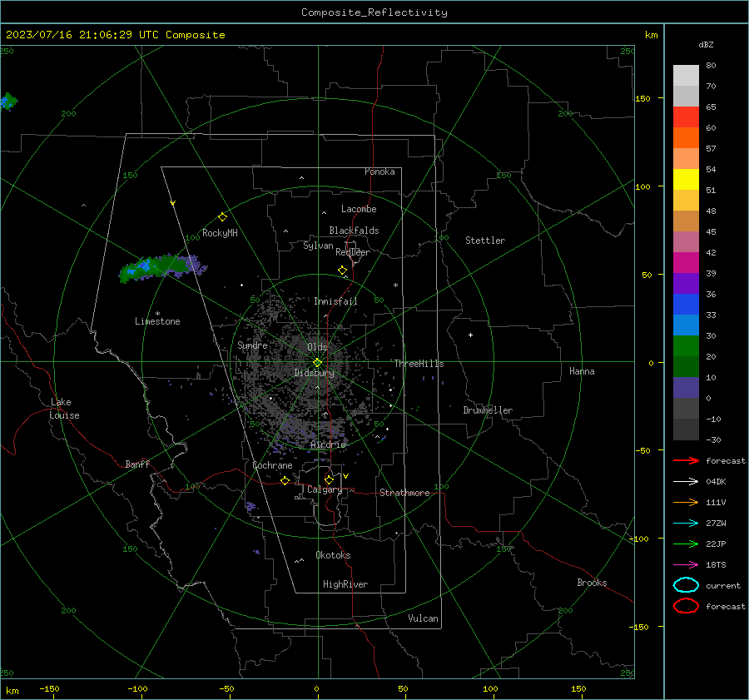Click the Sylvan town label

pyautogui.click(x=318, y=246)
